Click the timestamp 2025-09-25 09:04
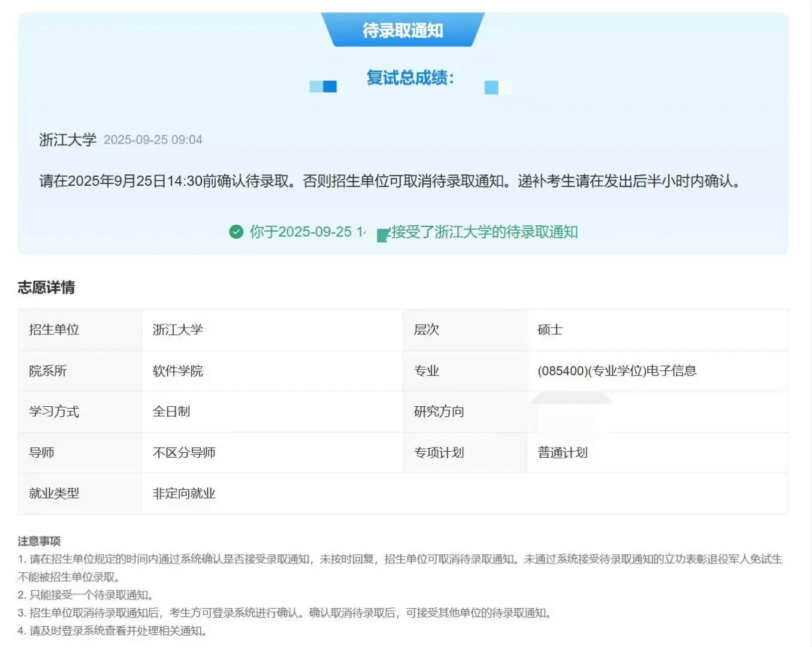 [153, 140]
